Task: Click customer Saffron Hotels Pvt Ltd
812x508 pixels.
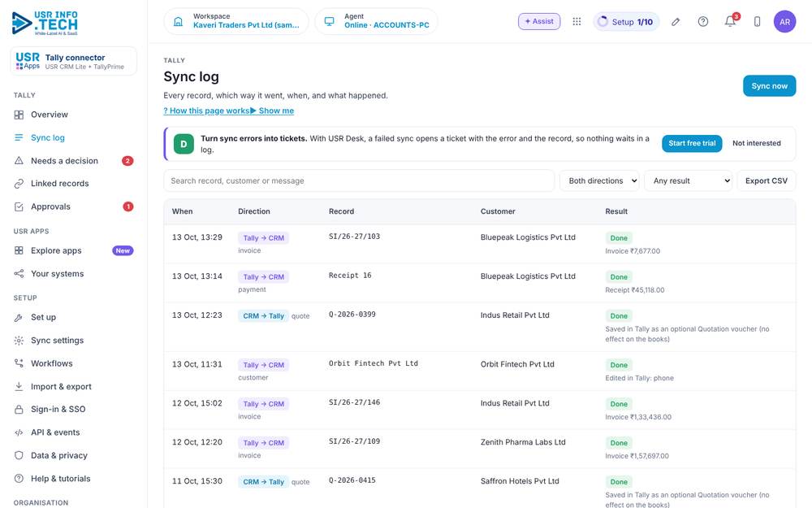Action: tap(520, 481)
